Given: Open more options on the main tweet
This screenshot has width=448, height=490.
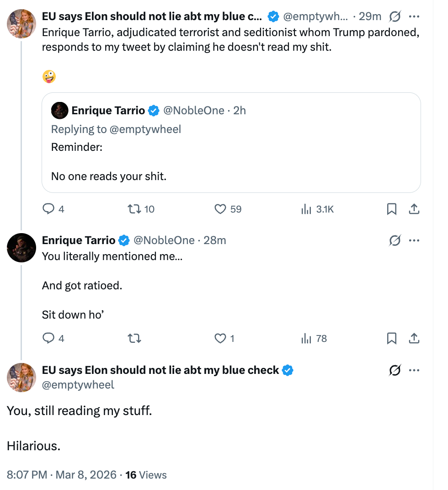Looking at the screenshot, I should coord(414,370).
